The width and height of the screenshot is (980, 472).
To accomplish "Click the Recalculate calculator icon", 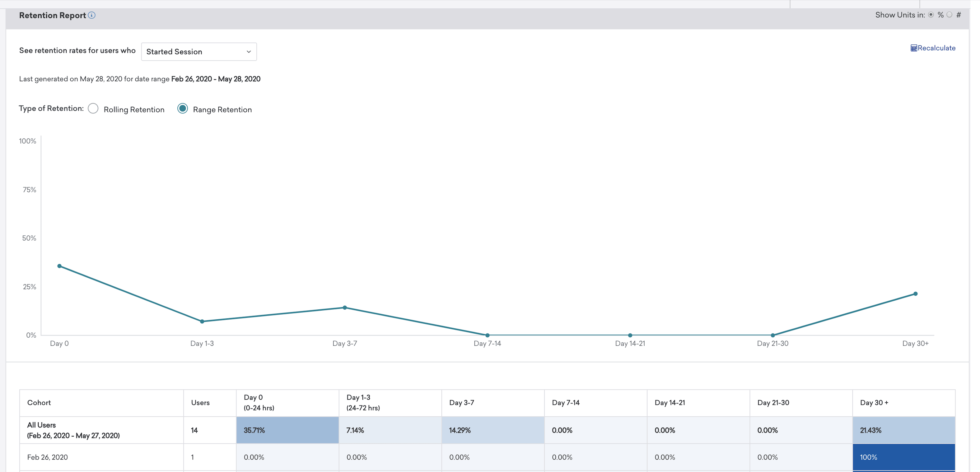I will 913,48.
